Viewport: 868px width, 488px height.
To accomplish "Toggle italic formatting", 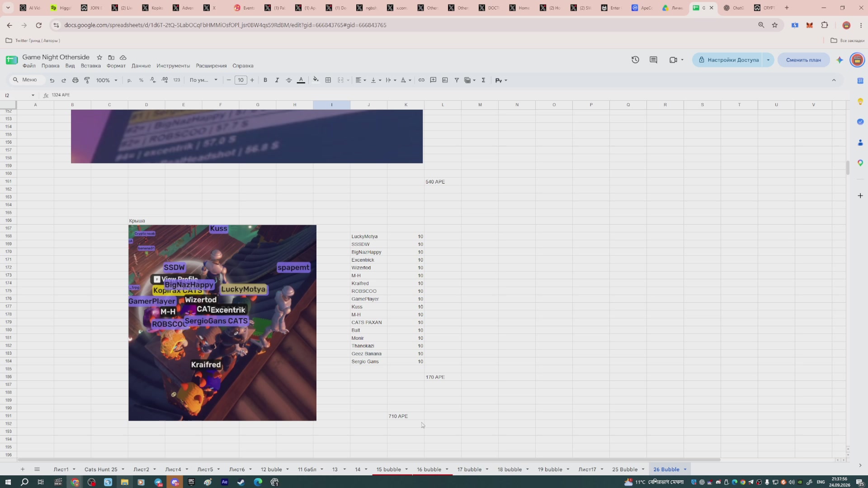I will pyautogui.click(x=277, y=80).
